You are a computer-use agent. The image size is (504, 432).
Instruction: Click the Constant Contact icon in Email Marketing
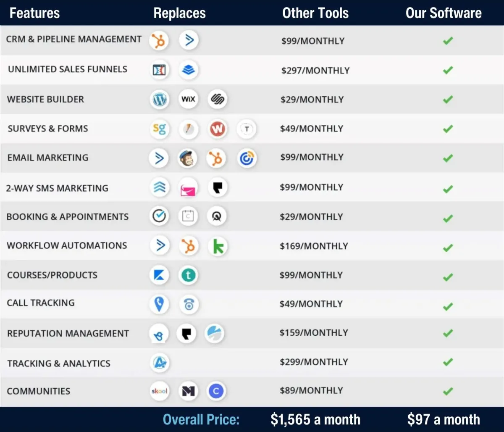coord(247,158)
